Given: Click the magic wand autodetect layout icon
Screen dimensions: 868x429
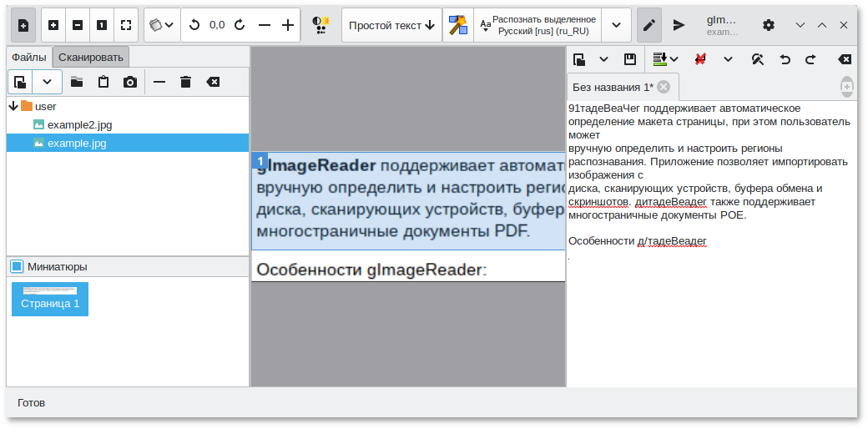Looking at the screenshot, I should 458,25.
